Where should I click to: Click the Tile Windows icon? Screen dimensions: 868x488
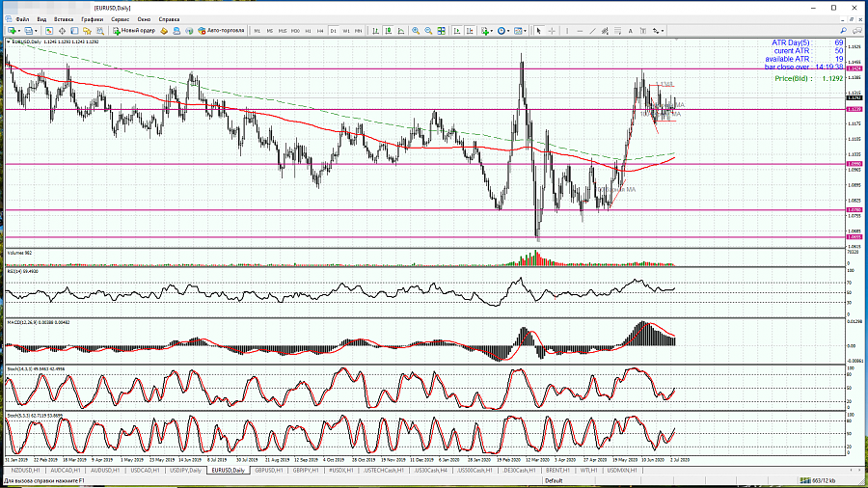[441, 31]
